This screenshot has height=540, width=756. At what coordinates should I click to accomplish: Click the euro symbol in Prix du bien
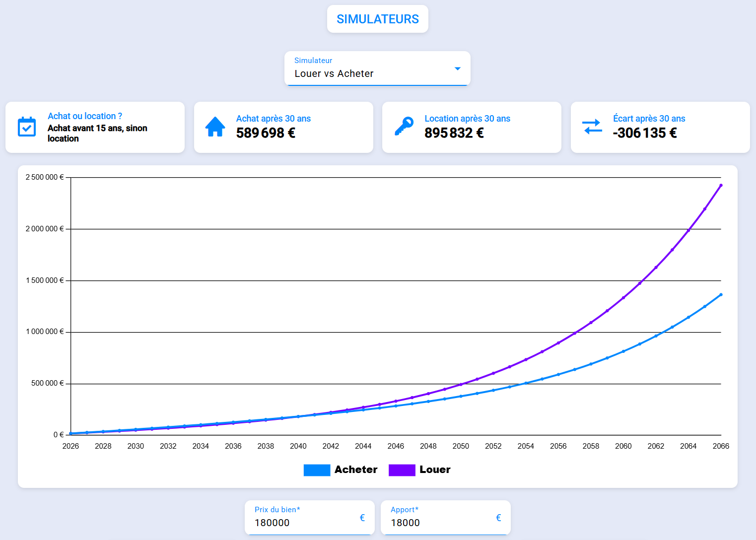coord(362,518)
